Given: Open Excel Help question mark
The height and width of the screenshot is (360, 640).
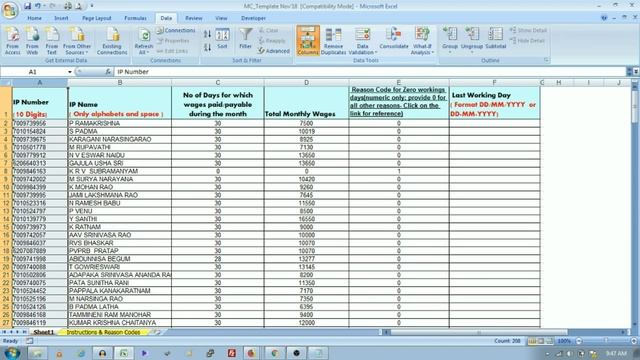Looking at the screenshot, I should (x=604, y=18).
